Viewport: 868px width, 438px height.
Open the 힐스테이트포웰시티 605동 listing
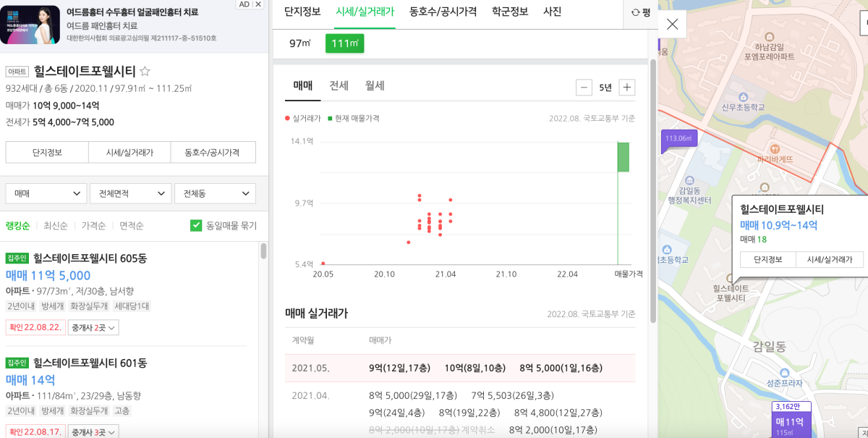[90, 258]
